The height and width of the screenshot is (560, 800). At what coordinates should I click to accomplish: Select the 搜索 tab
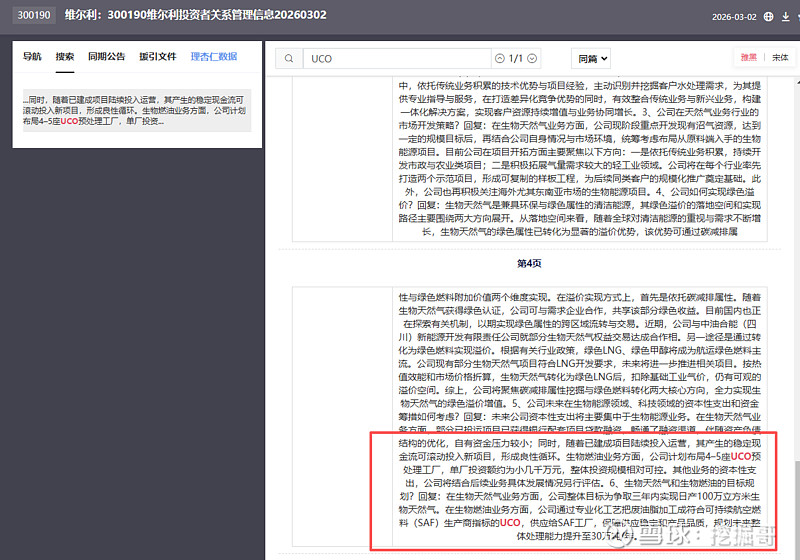click(x=65, y=56)
